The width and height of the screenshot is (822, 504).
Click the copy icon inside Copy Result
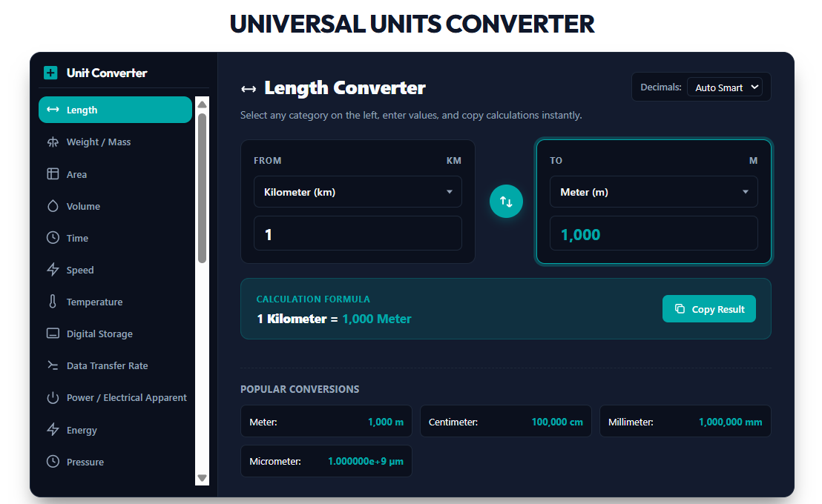[x=680, y=308]
